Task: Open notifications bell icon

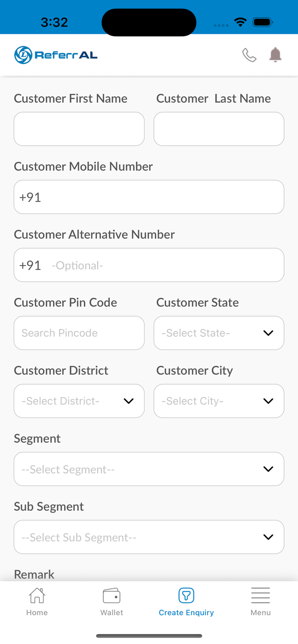Action: coord(275,55)
